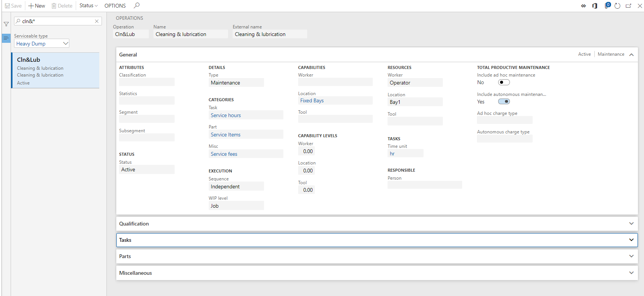Click the Open in Office icon

(595, 6)
